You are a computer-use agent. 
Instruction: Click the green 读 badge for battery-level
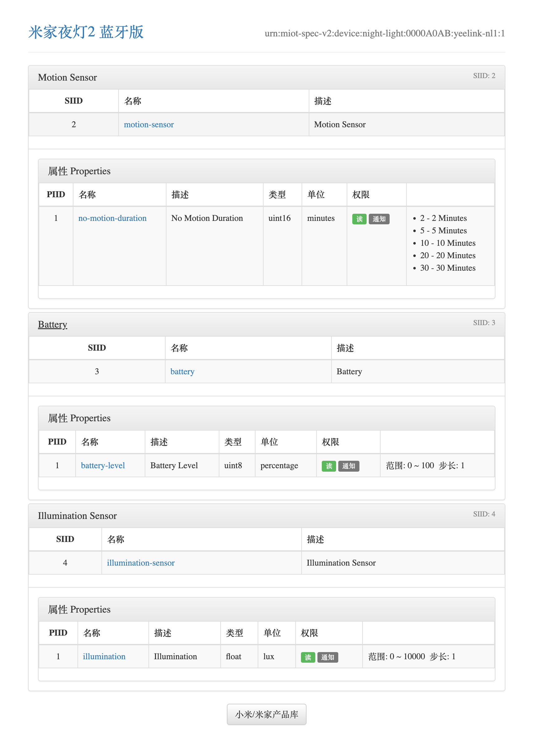pos(329,466)
